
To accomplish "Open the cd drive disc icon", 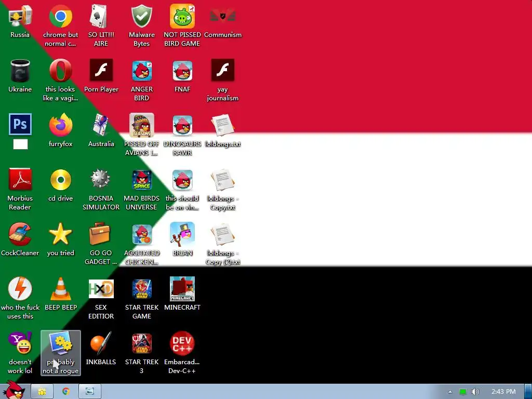I will coord(60,180).
